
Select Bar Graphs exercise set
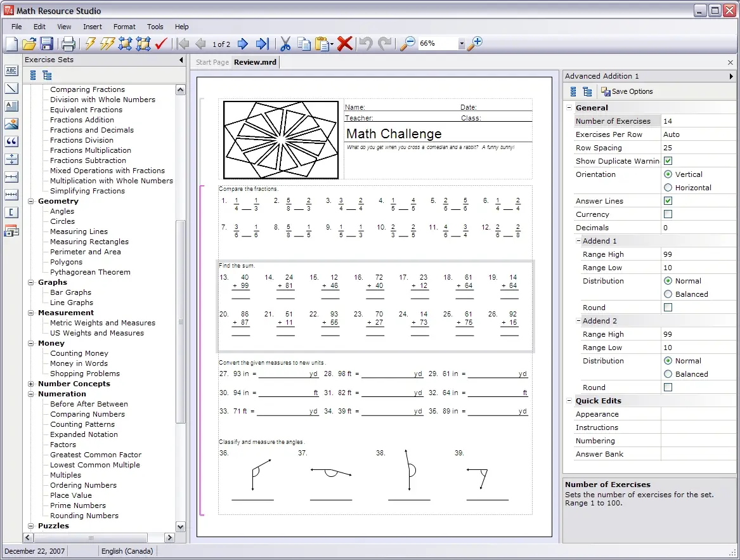point(71,292)
